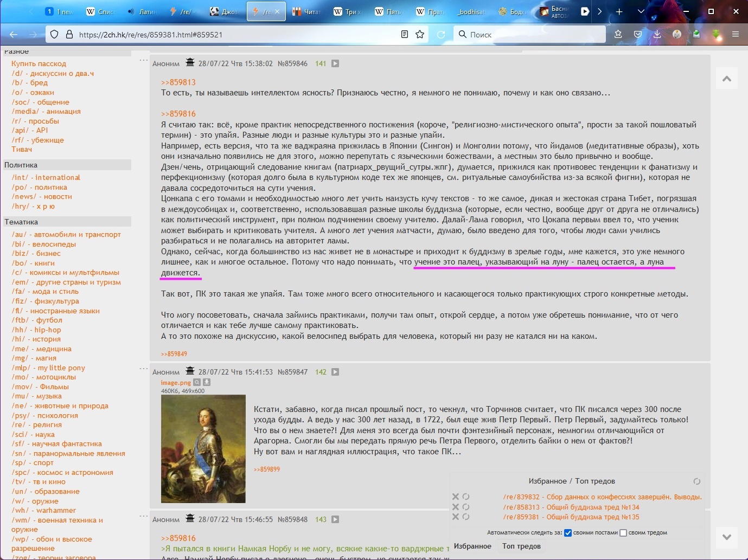Viewport: 748px width, 560px height.
Task: Open post menu arrow for №859846
Action: click(335, 63)
